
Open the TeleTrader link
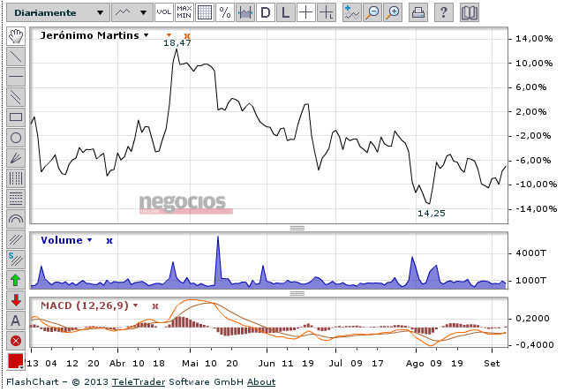(x=139, y=382)
